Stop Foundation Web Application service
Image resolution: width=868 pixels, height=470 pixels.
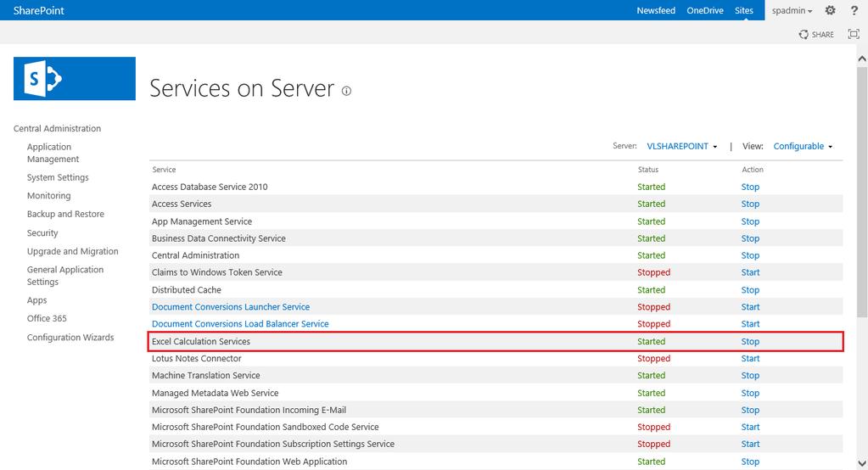point(750,462)
